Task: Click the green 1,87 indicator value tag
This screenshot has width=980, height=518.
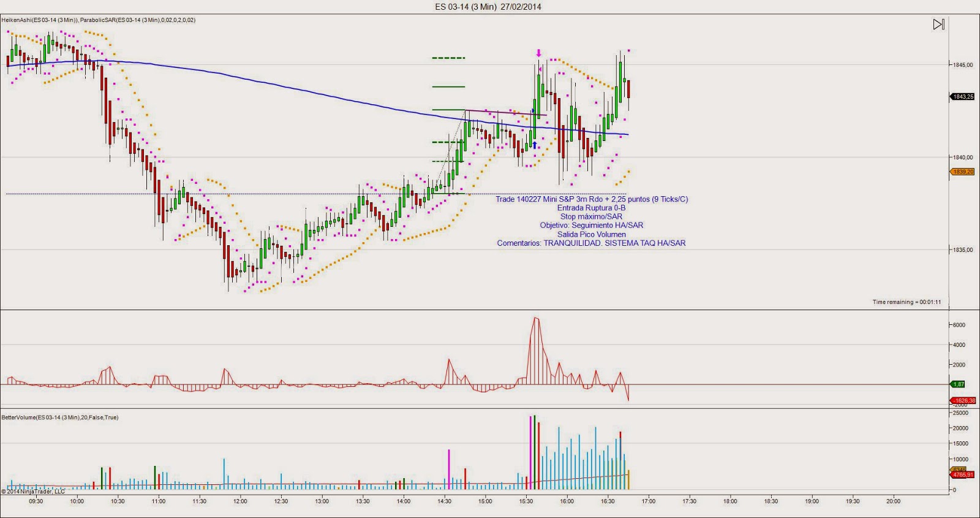Action: pos(958,384)
